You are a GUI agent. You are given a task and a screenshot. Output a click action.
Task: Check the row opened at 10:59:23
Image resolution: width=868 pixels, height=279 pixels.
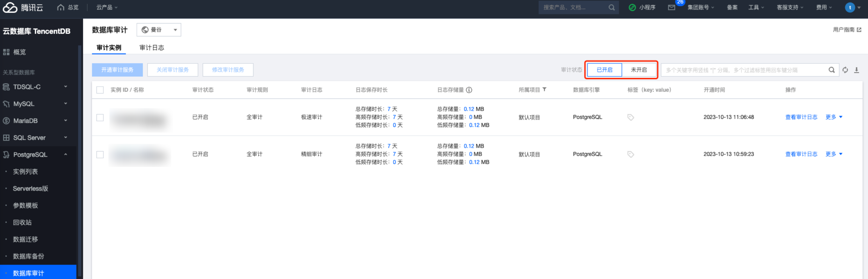pos(100,155)
